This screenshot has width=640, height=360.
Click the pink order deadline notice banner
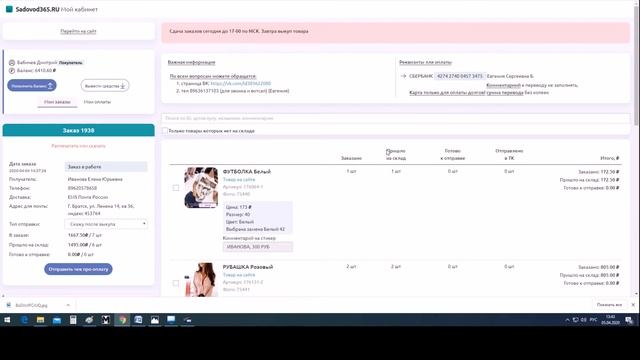click(396, 33)
